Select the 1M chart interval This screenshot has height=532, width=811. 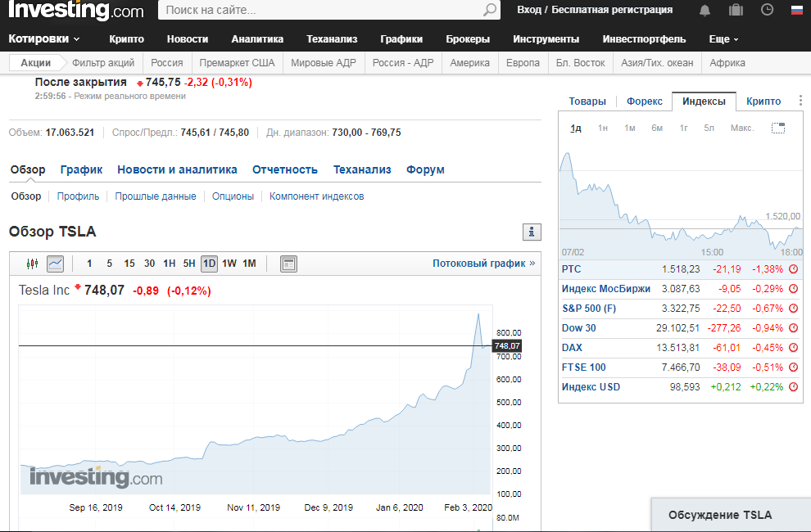pos(249,264)
